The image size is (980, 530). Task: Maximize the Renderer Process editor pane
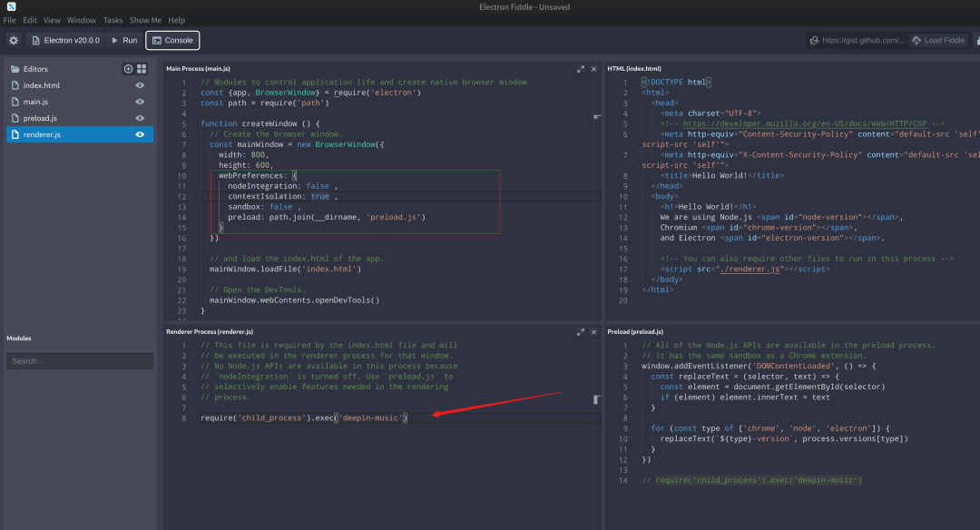(581, 332)
